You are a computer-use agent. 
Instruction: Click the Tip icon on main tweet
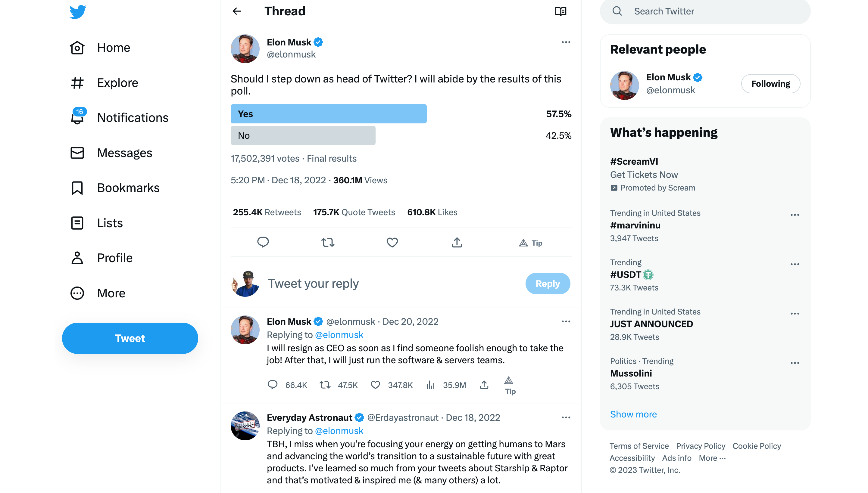(x=531, y=243)
